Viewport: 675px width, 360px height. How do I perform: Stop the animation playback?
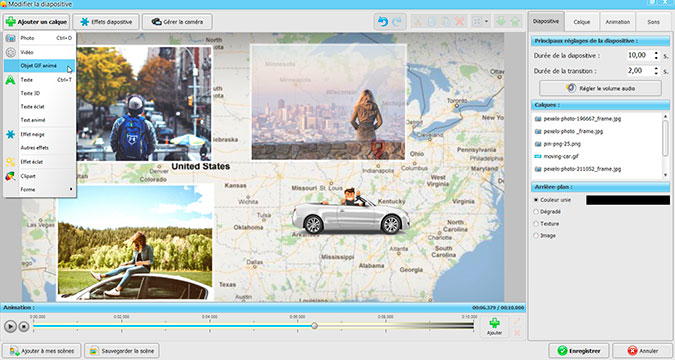tap(24, 326)
